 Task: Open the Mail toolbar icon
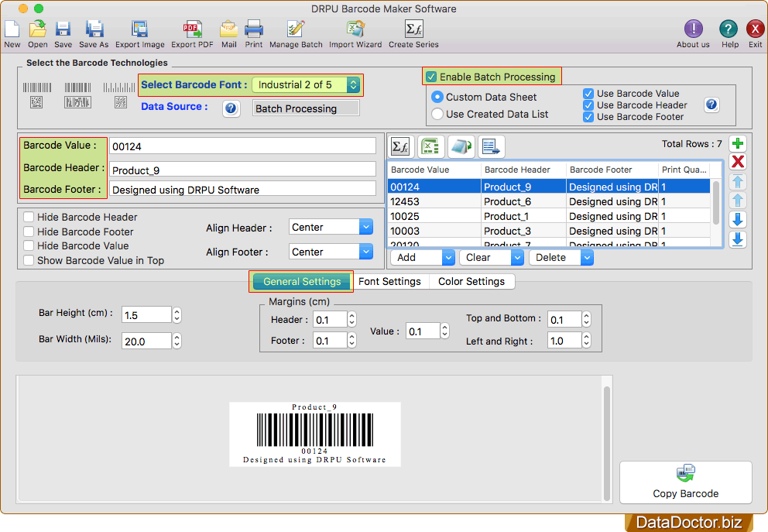(x=228, y=29)
